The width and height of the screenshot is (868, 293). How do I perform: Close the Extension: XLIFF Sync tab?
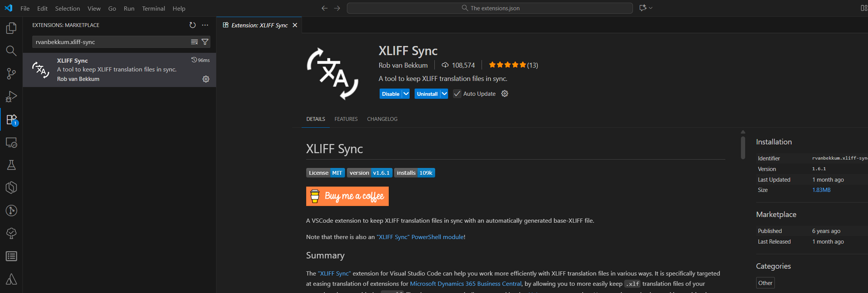point(295,25)
